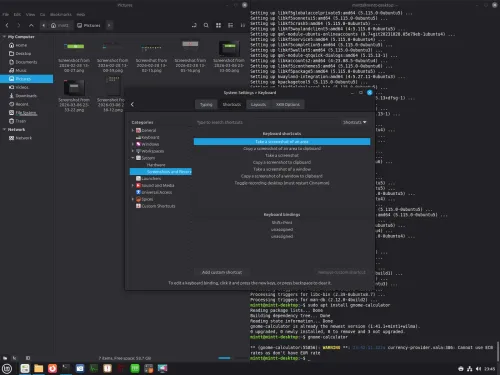Open the Go menu in file manager
This screenshot has width=500, height=375.
coord(42,15)
